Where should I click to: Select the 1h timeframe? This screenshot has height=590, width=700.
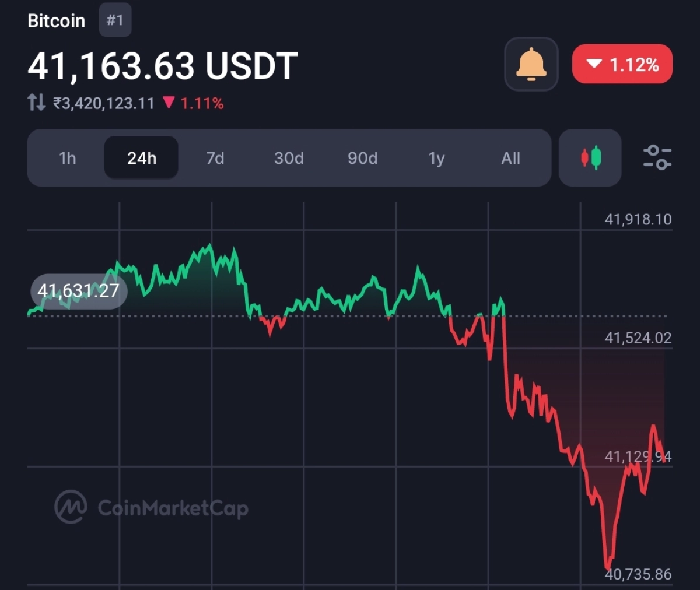[x=68, y=158]
